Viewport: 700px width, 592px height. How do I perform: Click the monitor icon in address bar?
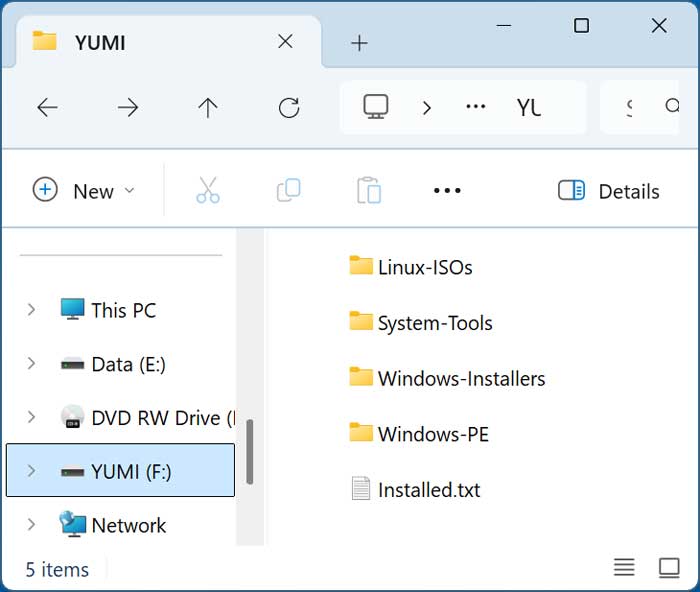(x=376, y=107)
